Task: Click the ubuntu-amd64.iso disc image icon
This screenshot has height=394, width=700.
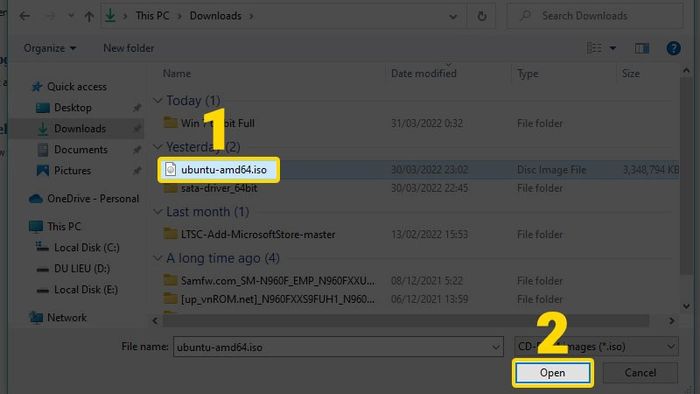Action: [x=170, y=170]
